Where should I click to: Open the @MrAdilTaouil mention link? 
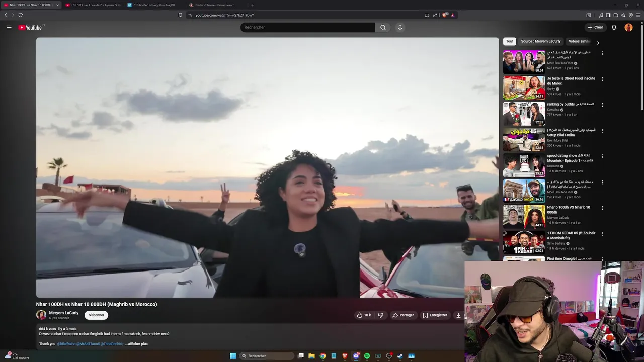coord(88,344)
